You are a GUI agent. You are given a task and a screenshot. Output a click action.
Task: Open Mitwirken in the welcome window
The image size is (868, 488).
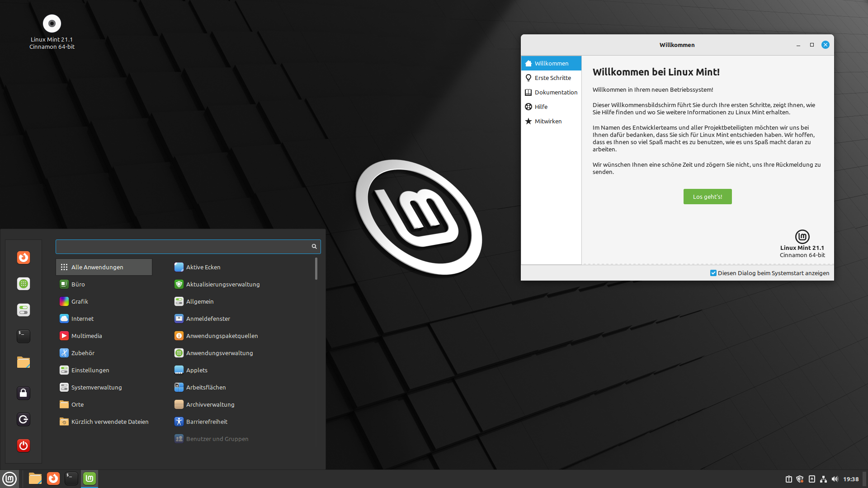click(548, 121)
